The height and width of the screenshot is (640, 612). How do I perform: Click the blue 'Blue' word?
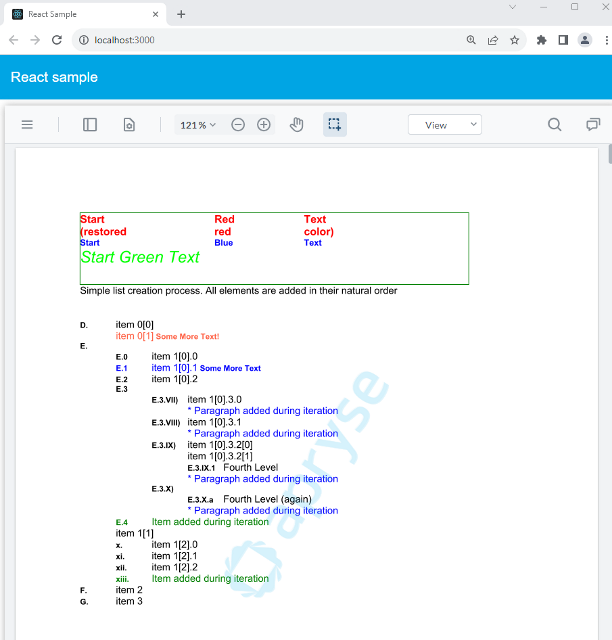coord(224,242)
